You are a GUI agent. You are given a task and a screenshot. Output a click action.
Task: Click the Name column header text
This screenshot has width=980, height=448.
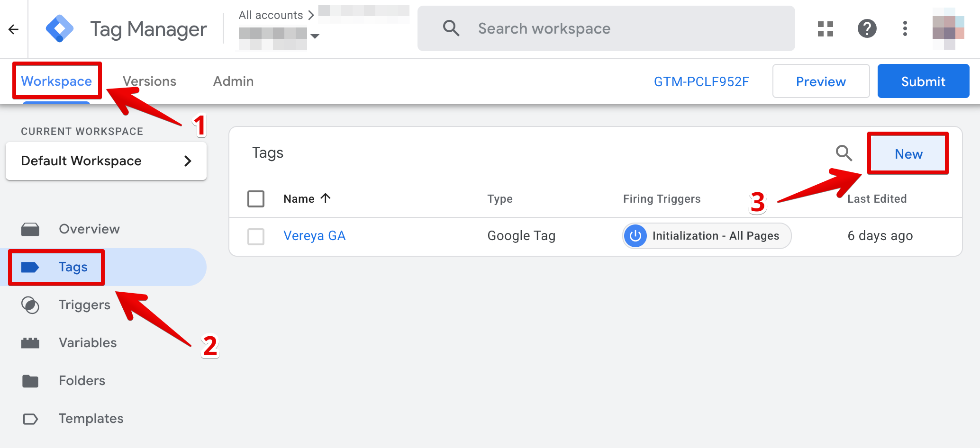[x=299, y=199]
